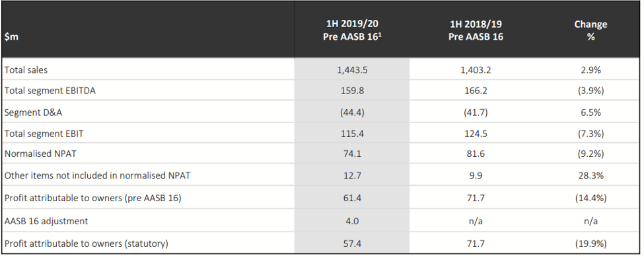Click the Change % column header

pyautogui.click(x=590, y=30)
